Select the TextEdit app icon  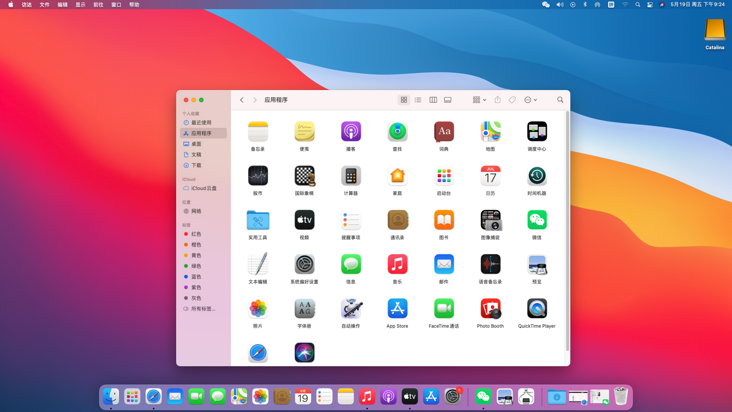(258, 264)
